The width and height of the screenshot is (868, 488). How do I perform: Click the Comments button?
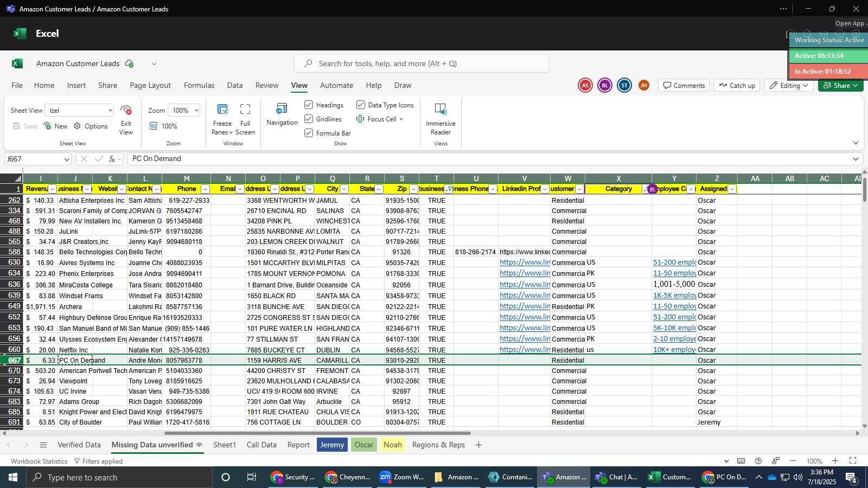point(684,85)
